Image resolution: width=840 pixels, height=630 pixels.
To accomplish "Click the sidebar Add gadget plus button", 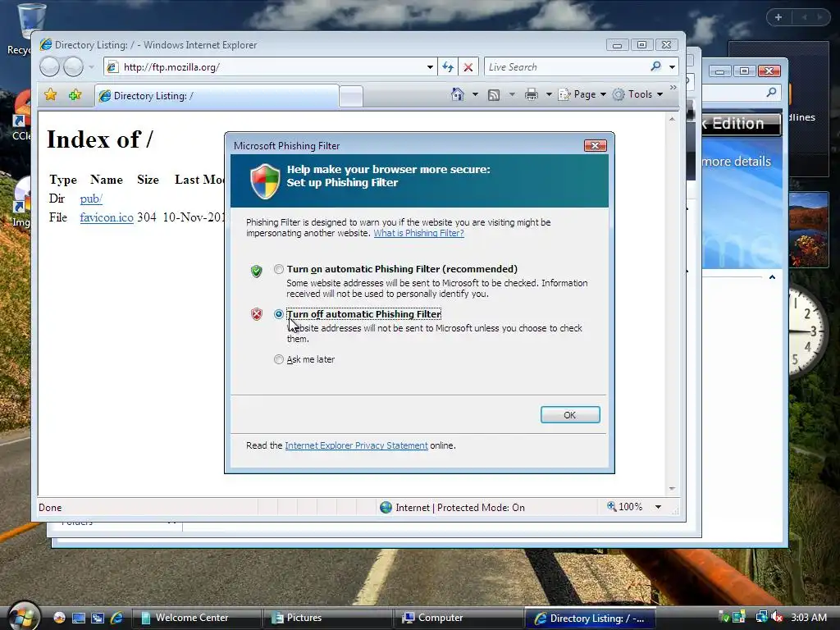I will click(x=778, y=17).
